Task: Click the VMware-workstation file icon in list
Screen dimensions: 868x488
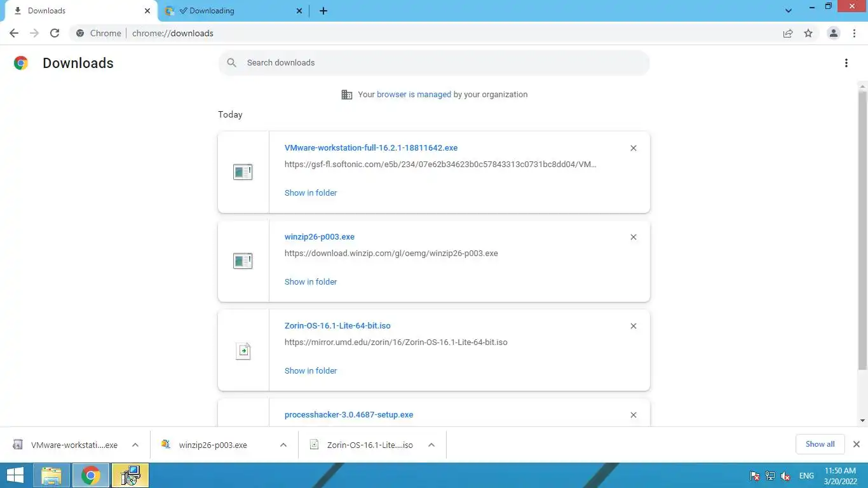Action: pos(243,172)
